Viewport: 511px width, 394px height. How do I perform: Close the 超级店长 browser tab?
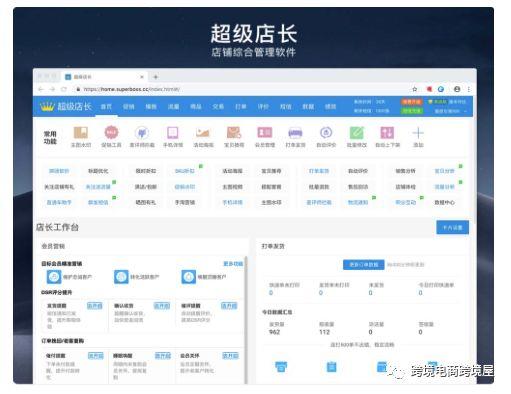(x=142, y=77)
